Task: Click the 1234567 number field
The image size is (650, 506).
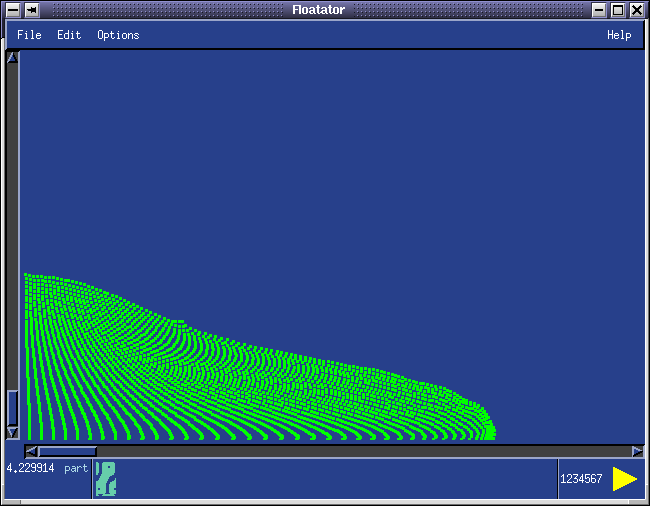Action: point(581,479)
